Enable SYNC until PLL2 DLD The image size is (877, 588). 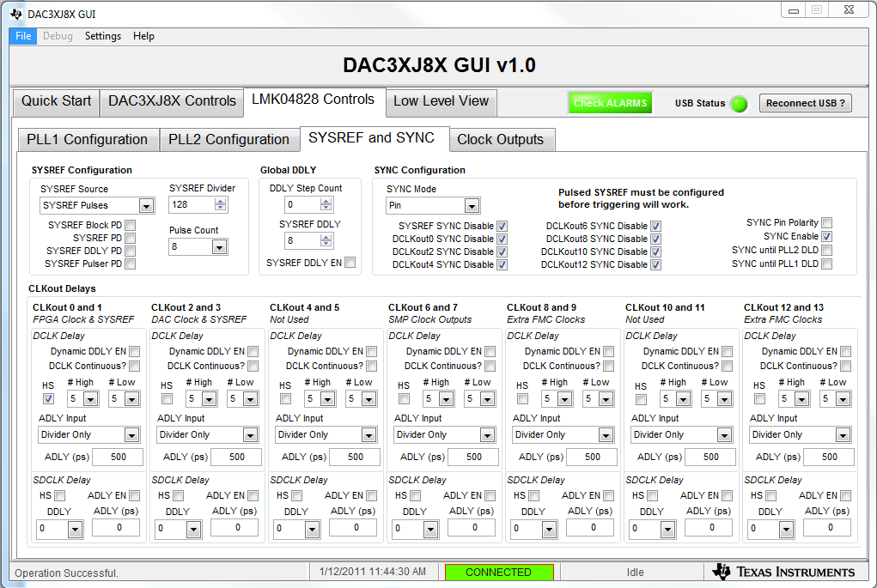(x=826, y=250)
